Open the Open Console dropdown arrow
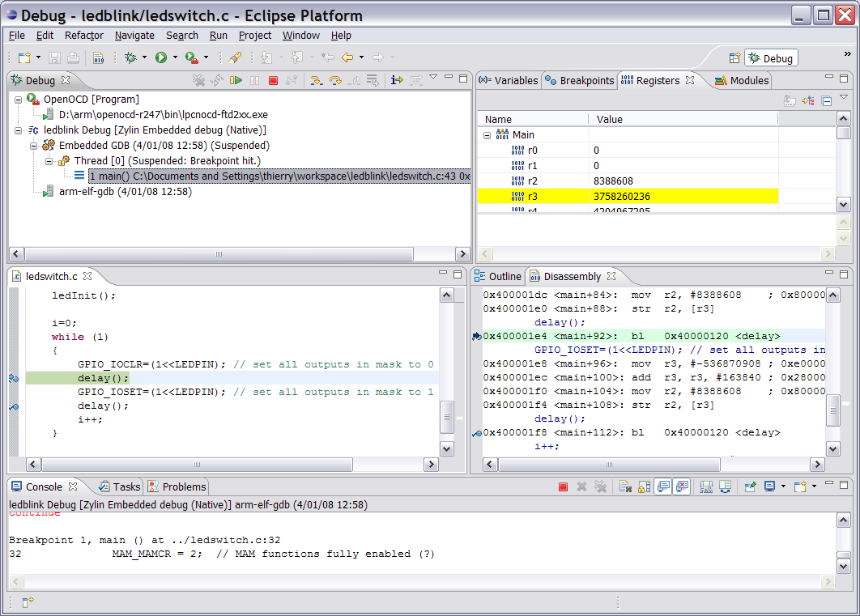Image resolution: width=860 pixels, height=616 pixels. pos(814,486)
